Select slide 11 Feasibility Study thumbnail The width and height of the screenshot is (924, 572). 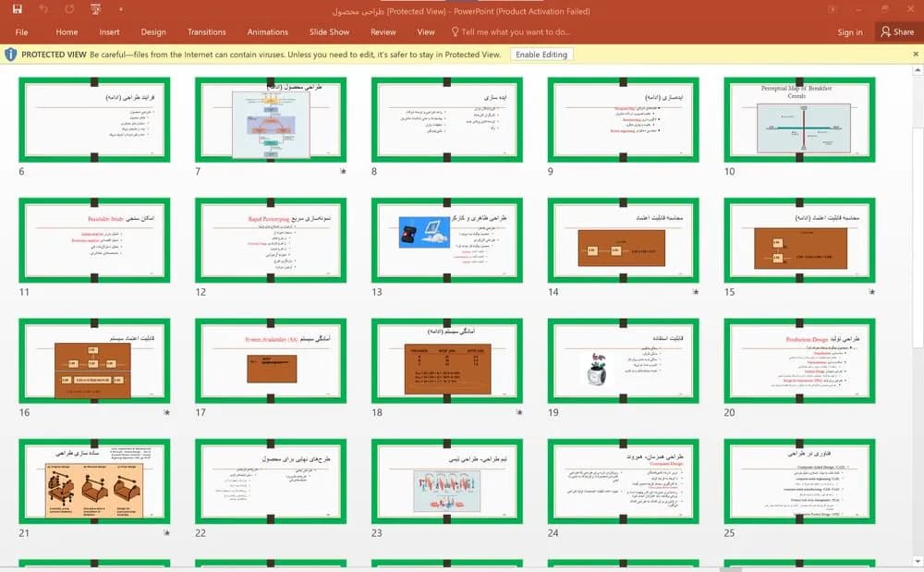[94, 240]
